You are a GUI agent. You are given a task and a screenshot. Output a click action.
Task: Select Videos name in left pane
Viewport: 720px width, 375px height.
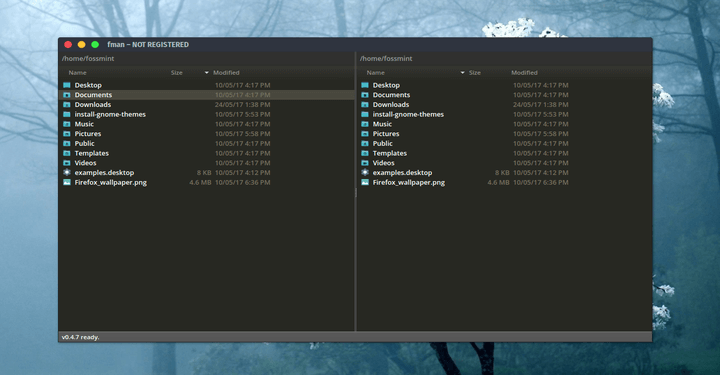click(85, 163)
